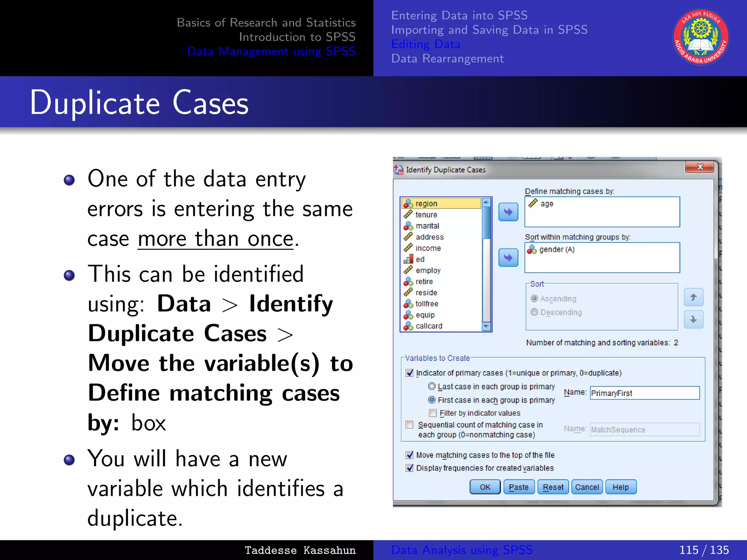Click variable list scroll down arrow
Viewport: 747px width, 560px height.
tap(486, 326)
